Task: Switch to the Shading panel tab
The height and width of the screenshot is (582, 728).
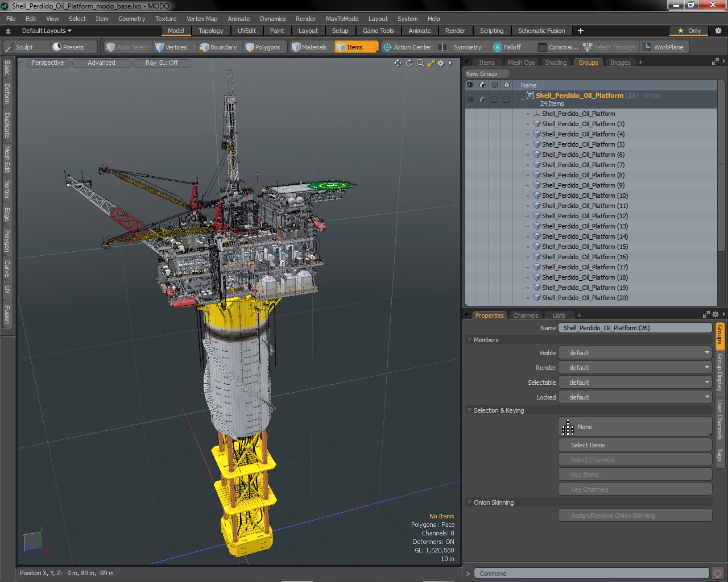Action: pos(555,63)
